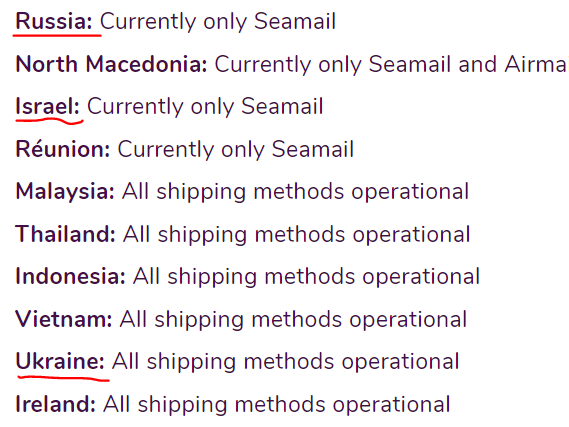The width and height of the screenshot is (569, 427).
Task: Click Indonesia's 'All shipping methods operational' text
Action: click(306, 276)
